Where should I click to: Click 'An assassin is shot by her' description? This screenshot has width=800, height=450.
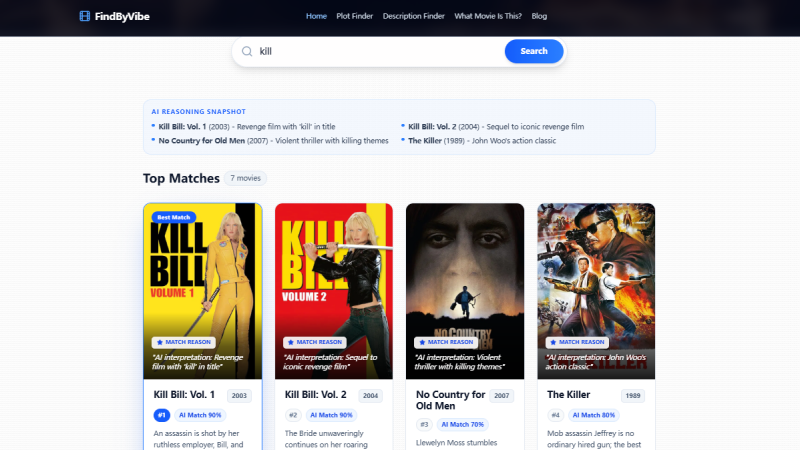(x=198, y=439)
